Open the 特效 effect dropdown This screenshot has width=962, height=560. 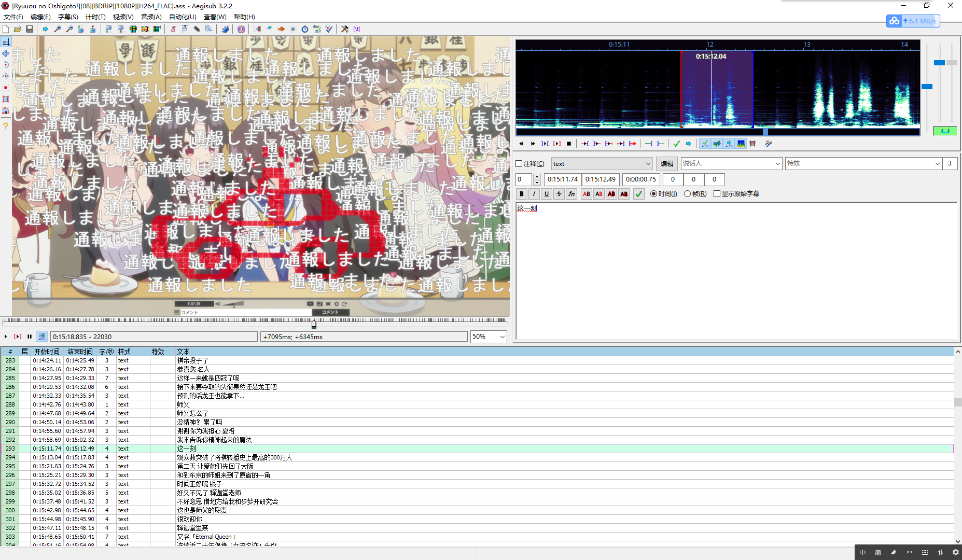click(x=863, y=164)
